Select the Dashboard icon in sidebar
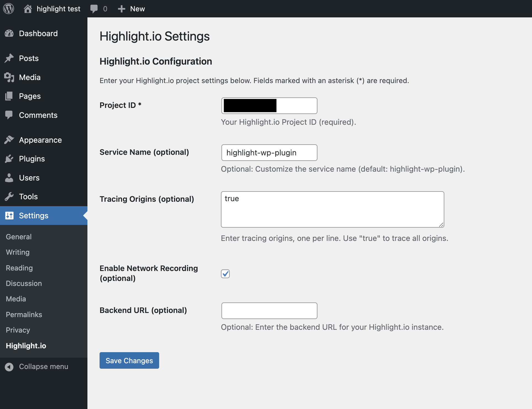The image size is (532, 409). click(x=9, y=33)
